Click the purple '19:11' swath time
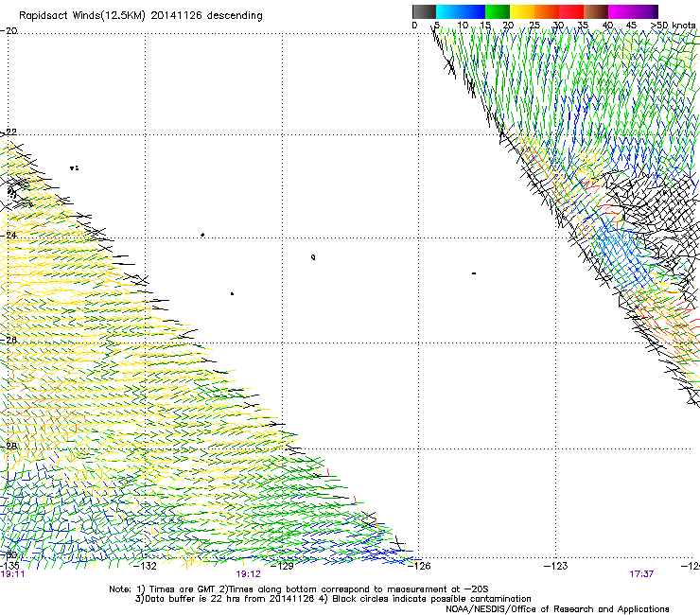Screen dimensions: 700x615 coord(12,574)
